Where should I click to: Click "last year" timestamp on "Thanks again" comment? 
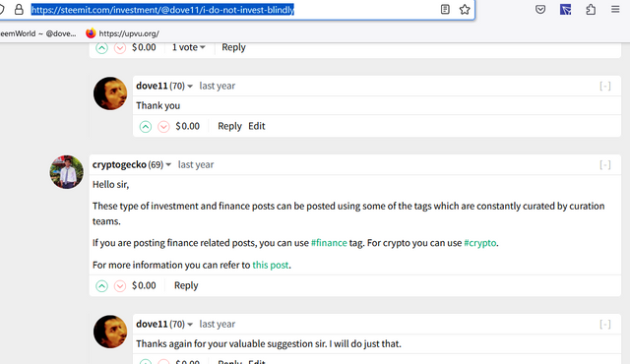pos(218,324)
